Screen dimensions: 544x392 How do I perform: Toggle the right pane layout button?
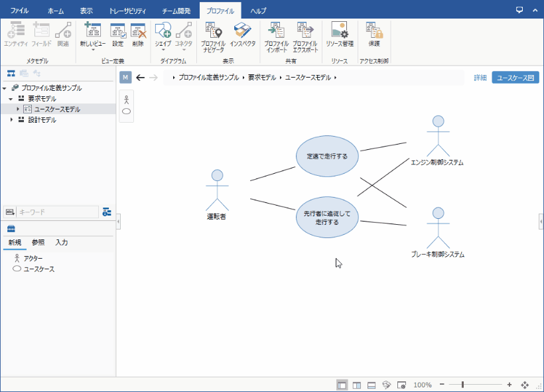[357, 385]
